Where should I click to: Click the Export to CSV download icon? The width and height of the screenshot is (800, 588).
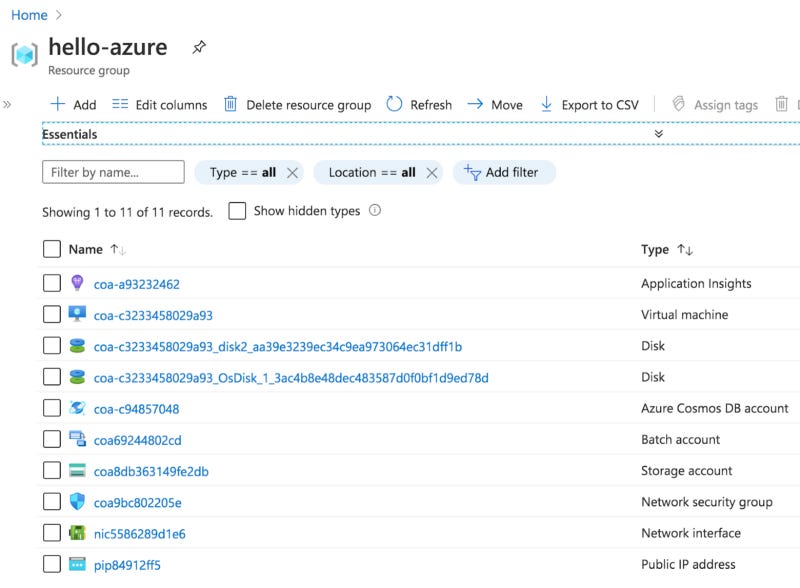[546, 104]
